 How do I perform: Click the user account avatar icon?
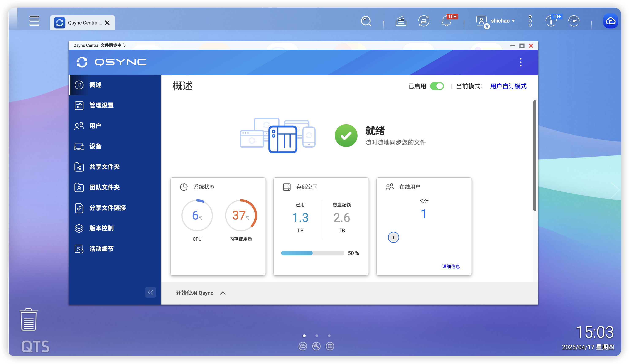click(482, 22)
